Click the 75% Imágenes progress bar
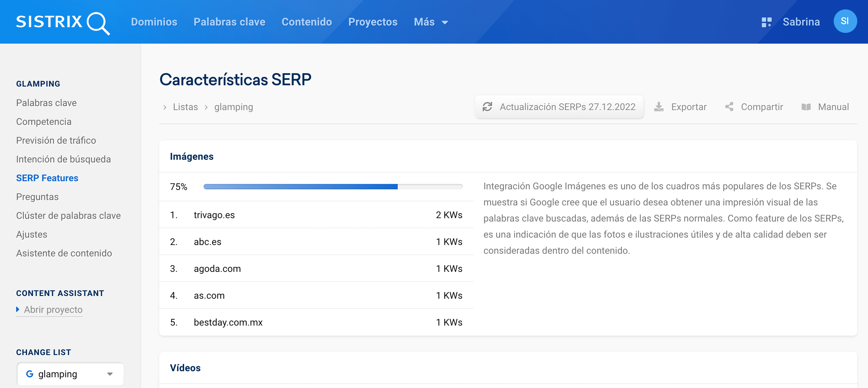Viewport: 868px width, 388px height. tap(333, 187)
